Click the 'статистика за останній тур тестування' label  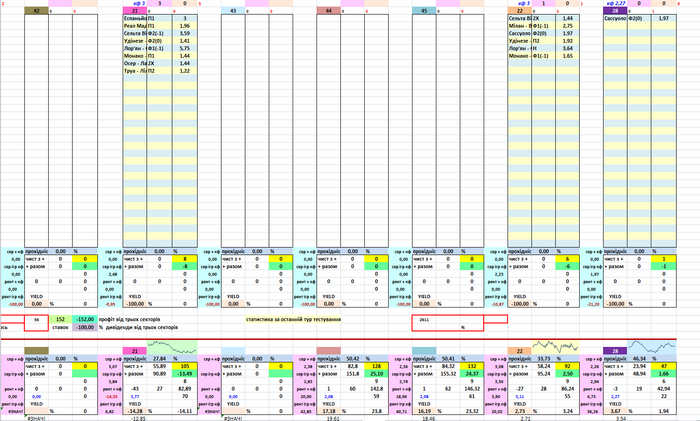(293, 319)
